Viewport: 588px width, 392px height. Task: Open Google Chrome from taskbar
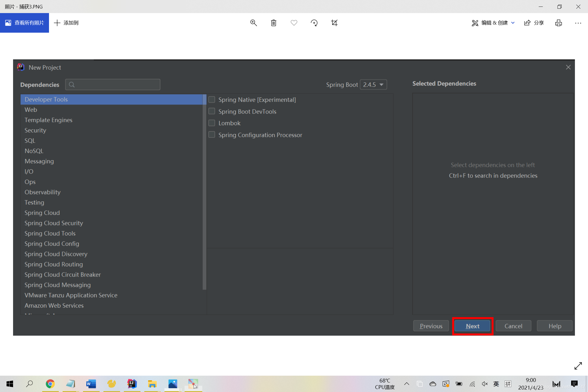[50, 384]
